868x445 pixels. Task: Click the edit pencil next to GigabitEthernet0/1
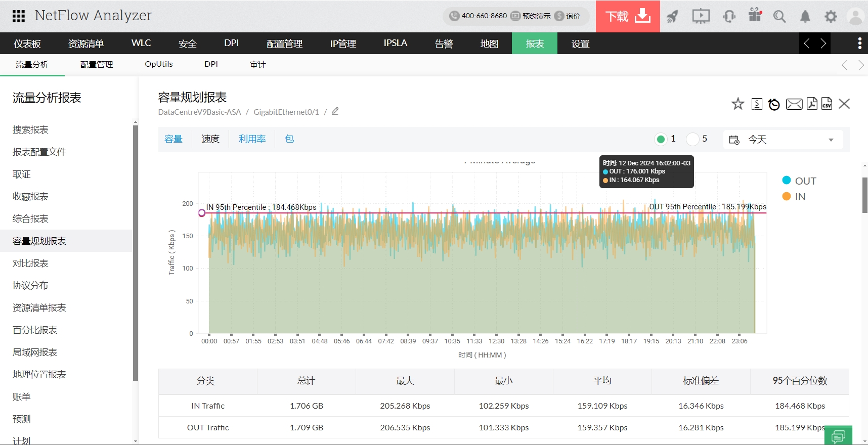[335, 111]
